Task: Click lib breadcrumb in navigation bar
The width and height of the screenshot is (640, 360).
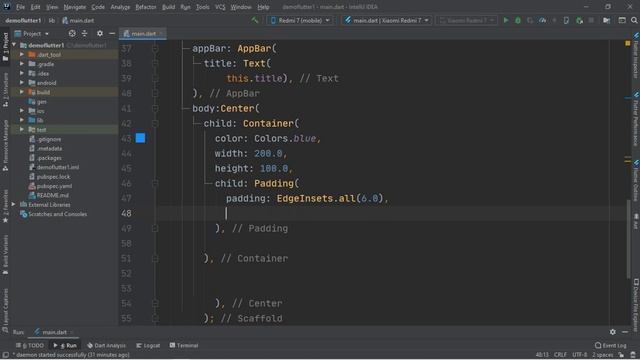Action: 52,20
